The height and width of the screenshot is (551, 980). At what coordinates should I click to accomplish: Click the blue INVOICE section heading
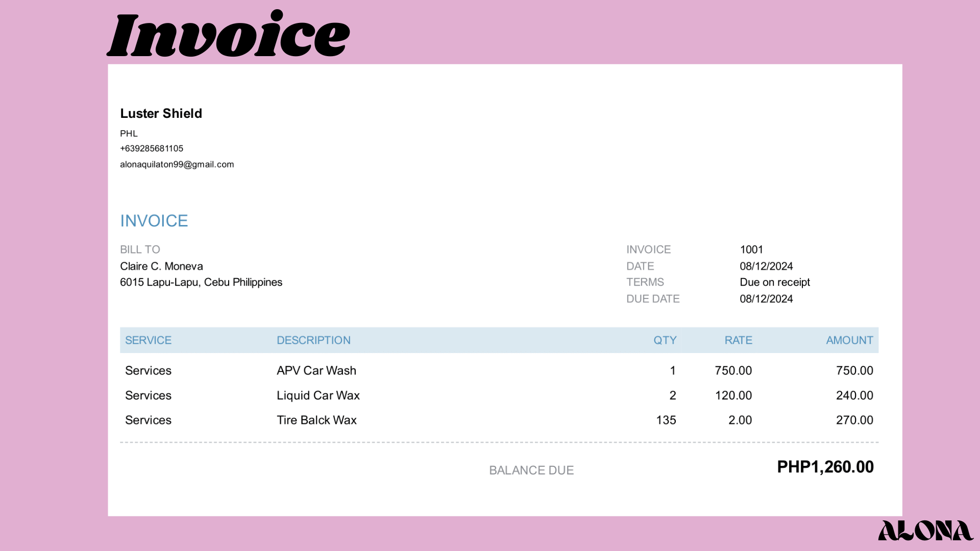point(154,221)
